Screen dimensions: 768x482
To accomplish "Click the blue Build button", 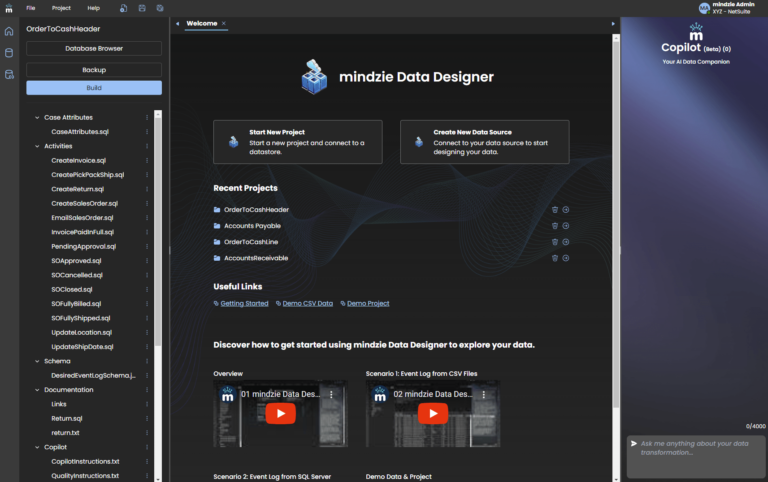I will coord(94,88).
